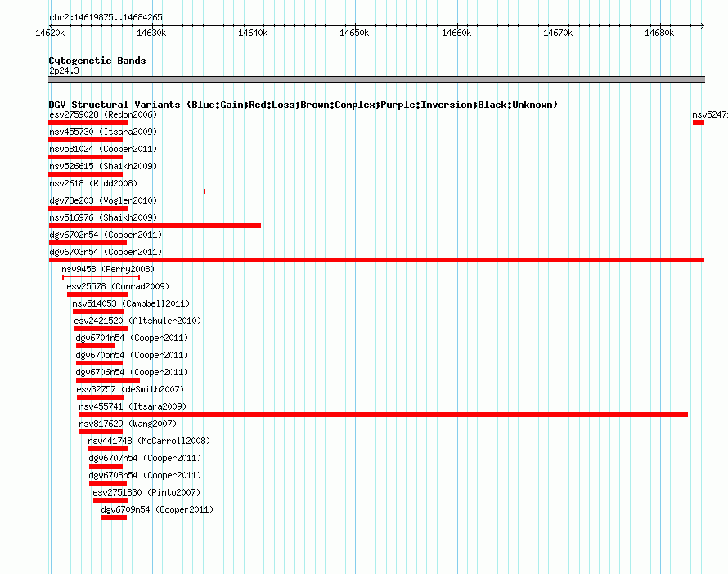Select the red esv25578 loss bar
Screen dimensions: 728x574
click(x=97, y=294)
